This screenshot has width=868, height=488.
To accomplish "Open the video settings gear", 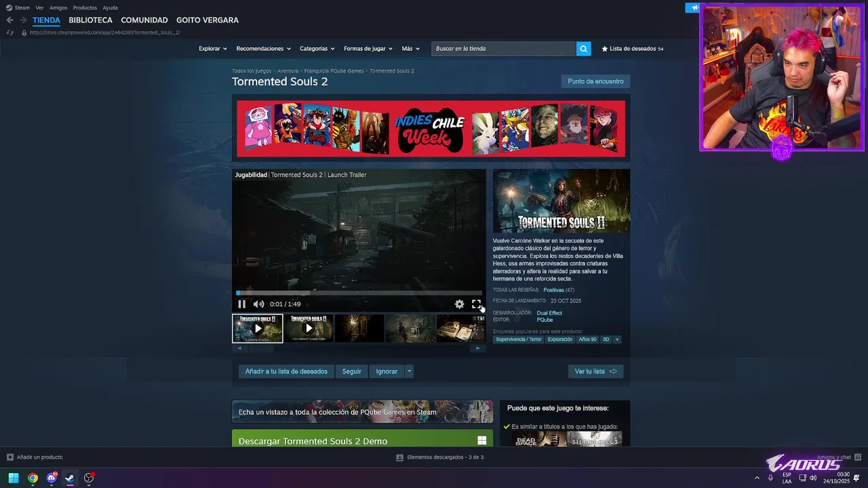I will click(x=459, y=304).
